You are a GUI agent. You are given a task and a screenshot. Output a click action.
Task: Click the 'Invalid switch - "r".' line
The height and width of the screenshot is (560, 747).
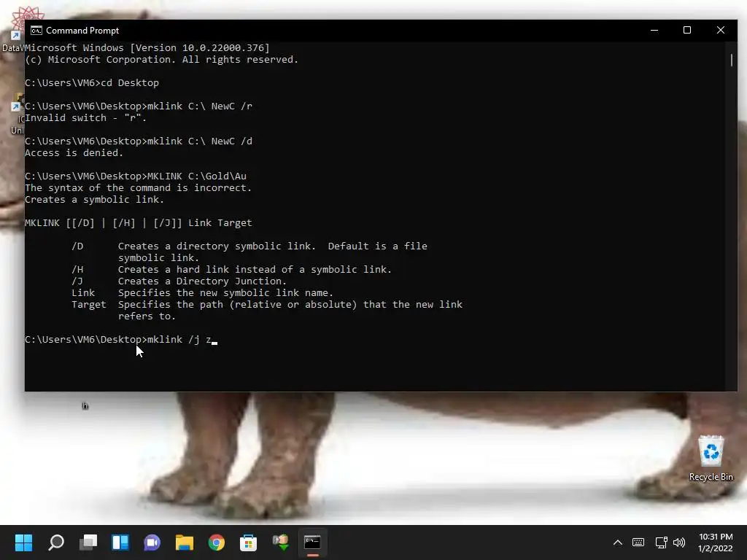click(x=86, y=117)
